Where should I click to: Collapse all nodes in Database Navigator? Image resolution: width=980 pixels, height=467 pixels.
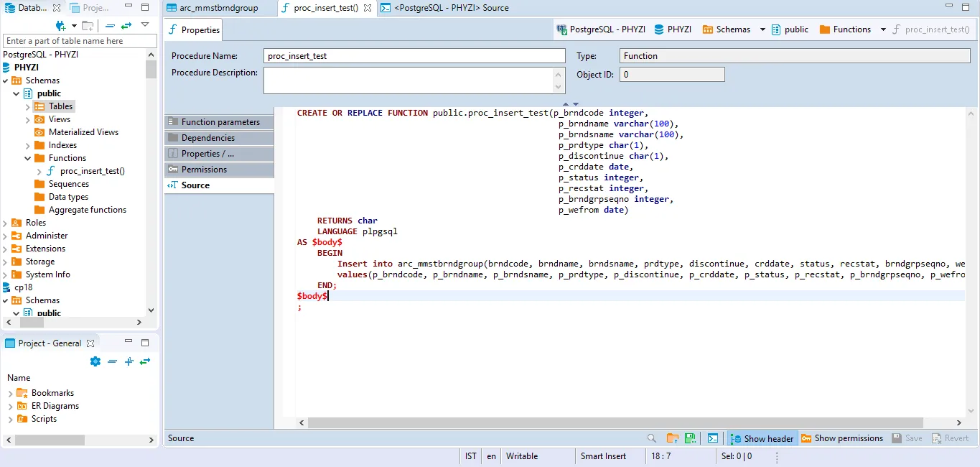point(110,25)
